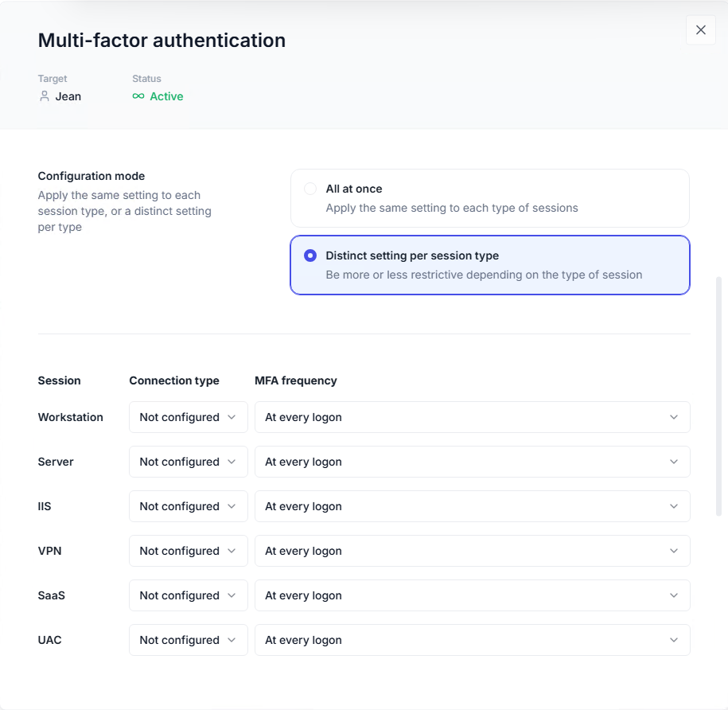Close the Multi-factor authentication dialog
The image size is (728, 710).
[700, 30]
